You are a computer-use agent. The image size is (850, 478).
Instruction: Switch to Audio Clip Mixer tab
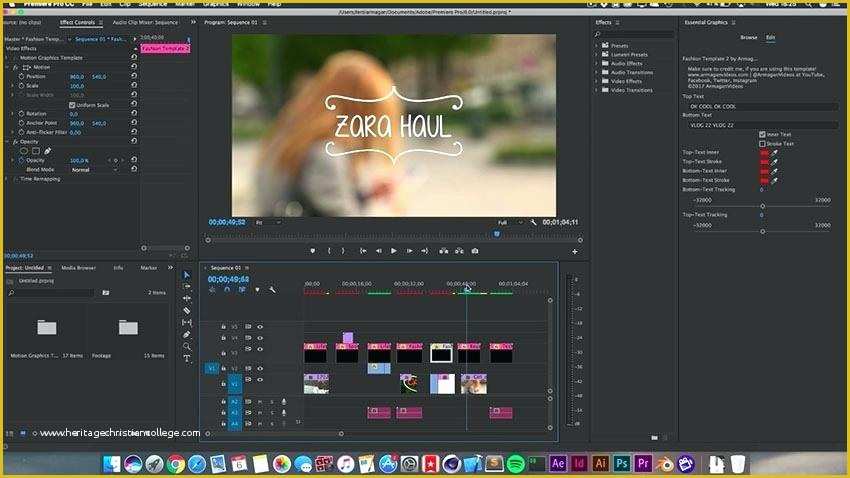click(145, 23)
